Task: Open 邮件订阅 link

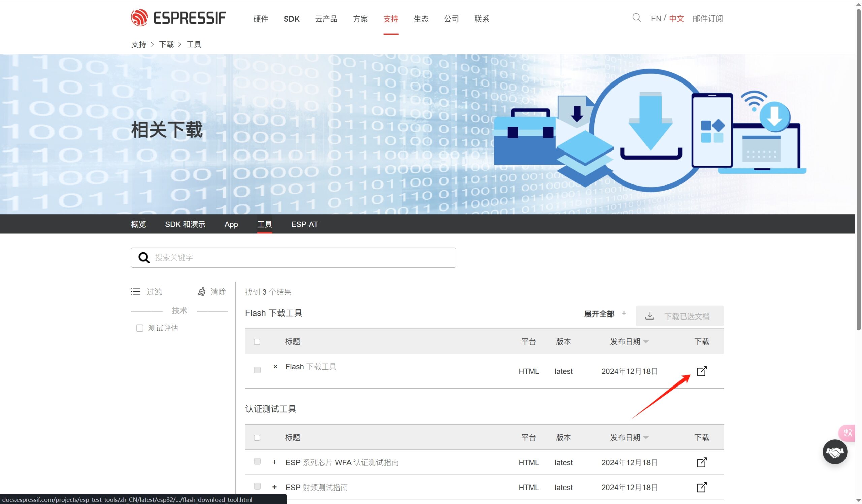Action: pos(707,19)
